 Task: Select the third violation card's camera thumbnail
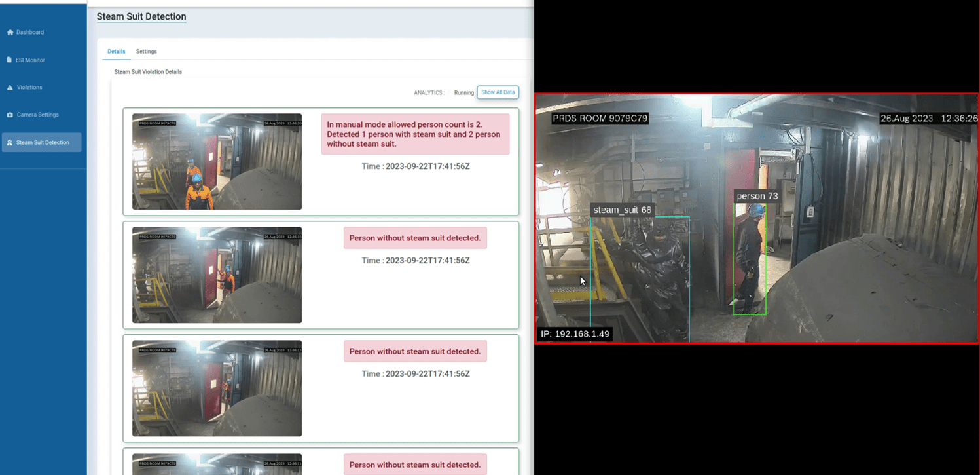point(217,389)
